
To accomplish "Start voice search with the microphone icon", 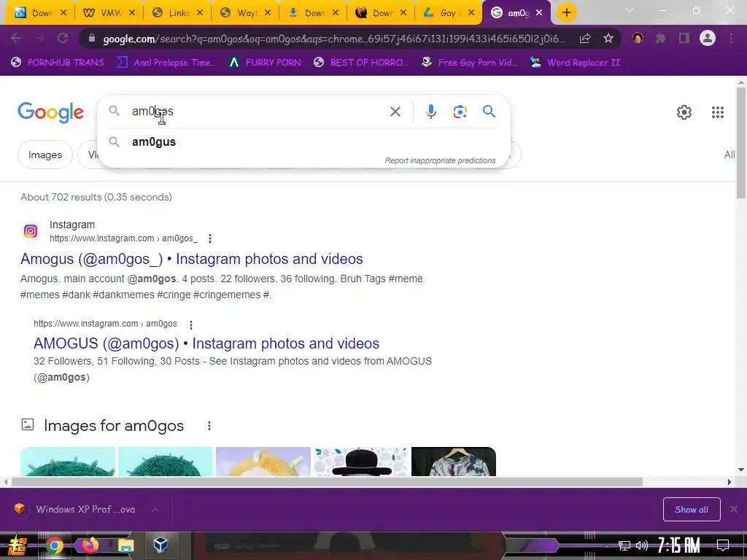I will coord(430,112).
